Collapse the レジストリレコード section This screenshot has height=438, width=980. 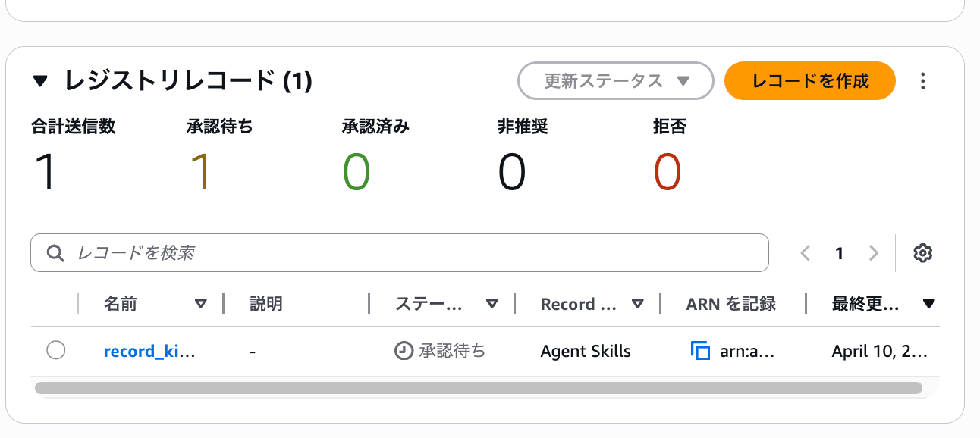click(40, 81)
